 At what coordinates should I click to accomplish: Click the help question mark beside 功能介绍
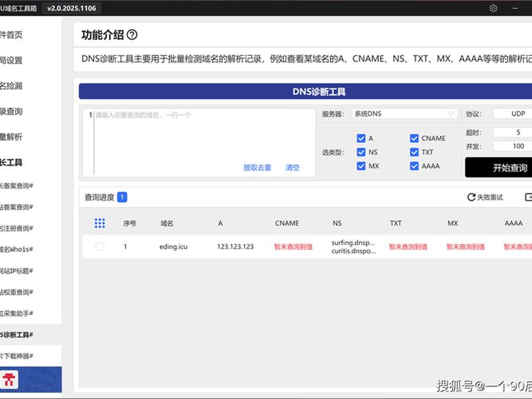coord(132,35)
